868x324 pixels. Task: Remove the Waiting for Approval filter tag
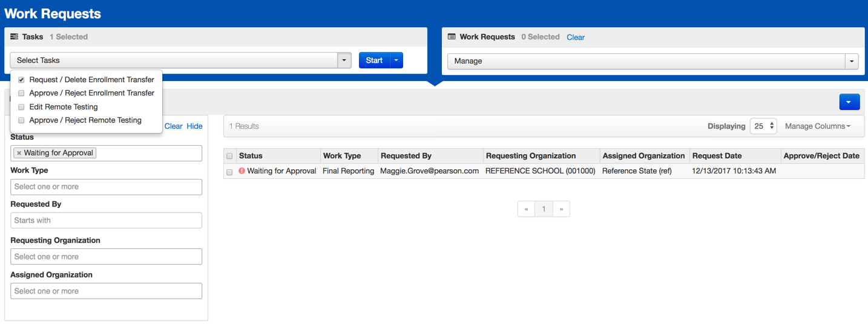click(x=19, y=153)
